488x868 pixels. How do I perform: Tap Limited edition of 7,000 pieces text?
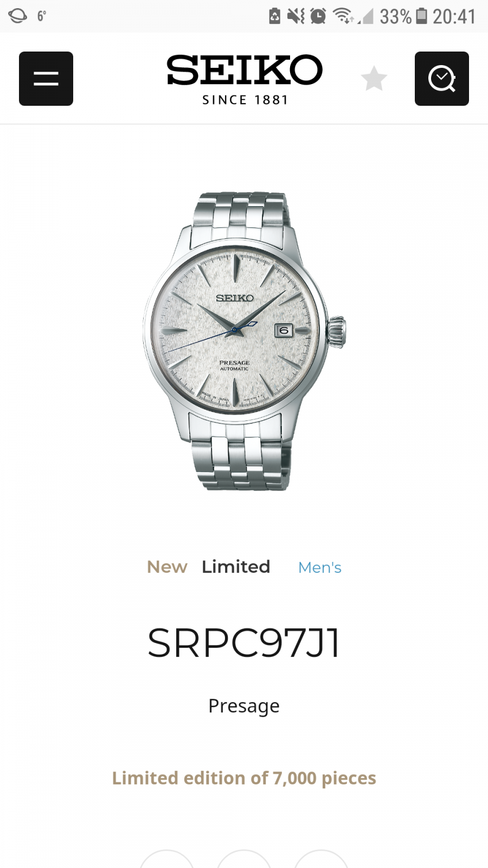tap(244, 778)
